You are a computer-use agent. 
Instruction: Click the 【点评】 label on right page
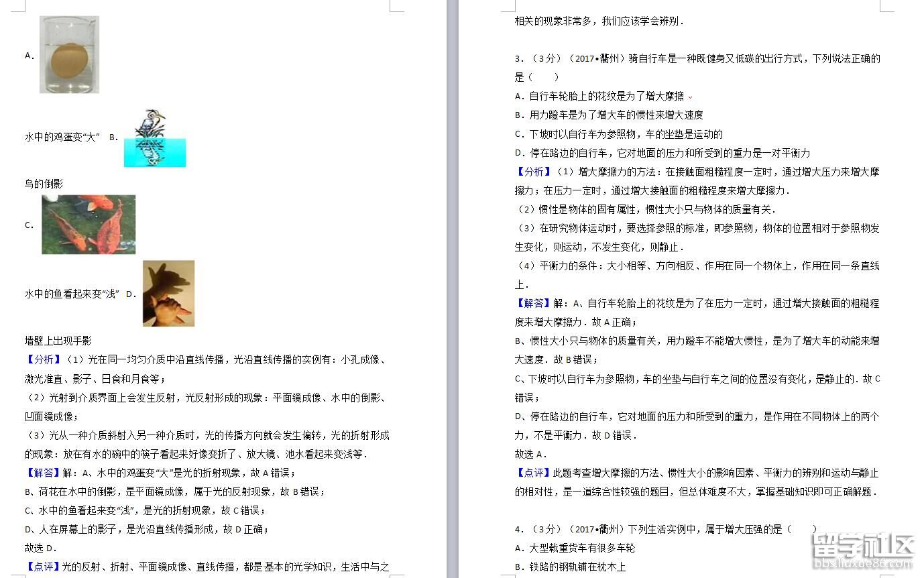pos(534,473)
